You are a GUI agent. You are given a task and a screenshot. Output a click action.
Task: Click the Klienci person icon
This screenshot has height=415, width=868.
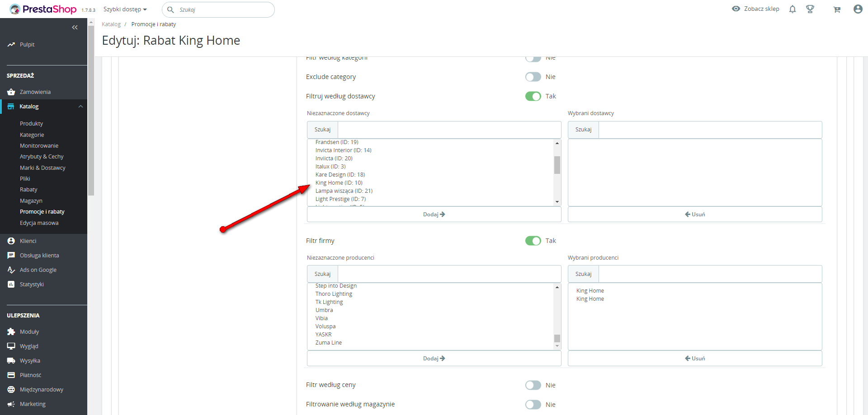point(11,241)
